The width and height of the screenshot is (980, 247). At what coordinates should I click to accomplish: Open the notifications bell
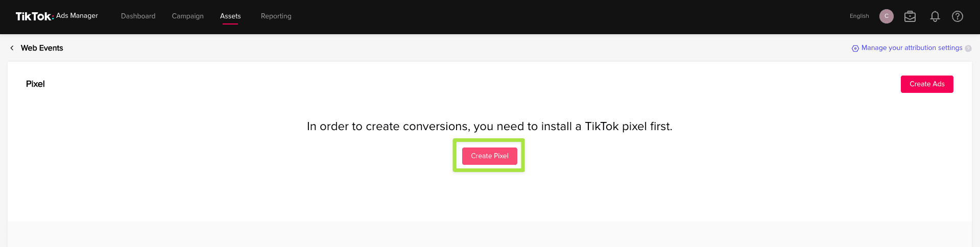point(935,16)
